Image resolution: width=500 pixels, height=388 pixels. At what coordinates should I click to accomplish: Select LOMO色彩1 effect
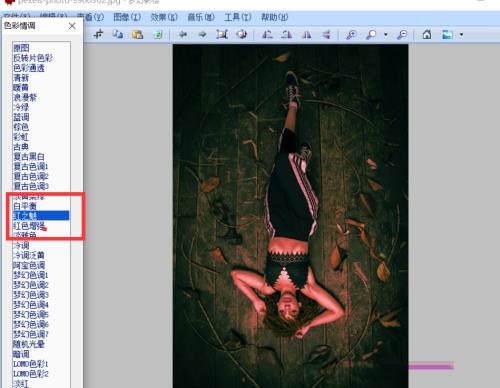point(31,364)
